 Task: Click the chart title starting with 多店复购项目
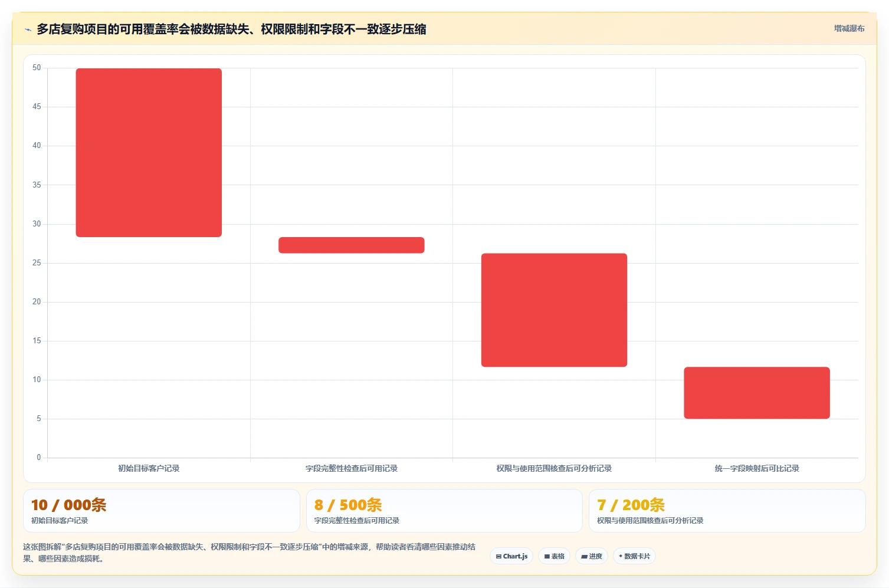231,29
